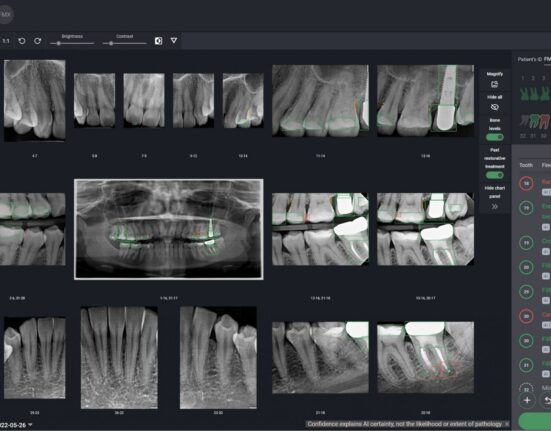This screenshot has height=431, width=551.
Task: Select red tooth 30 in the chart
Action: [x=544, y=122]
